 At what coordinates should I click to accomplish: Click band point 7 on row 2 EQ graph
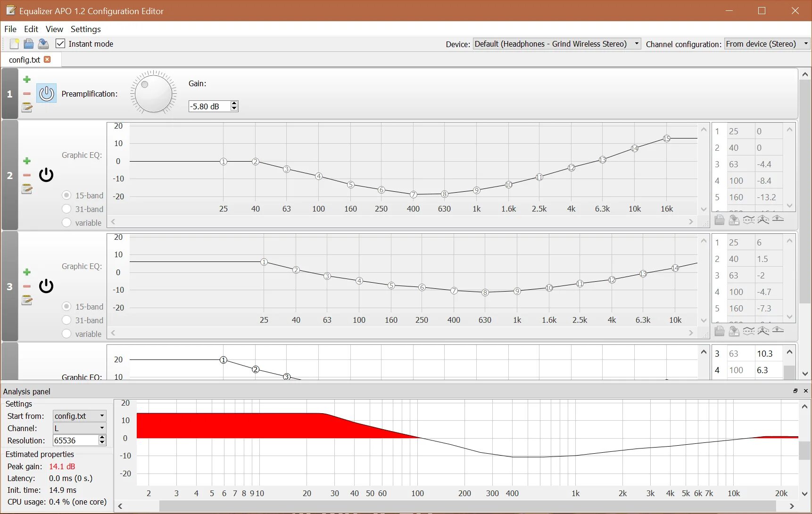pyautogui.click(x=413, y=195)
